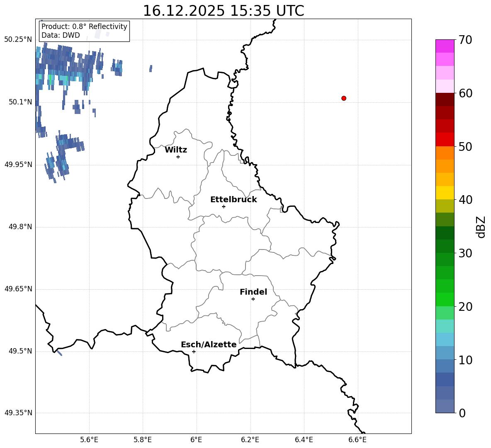Click the 6.6°E longitude label

[357, 440]
